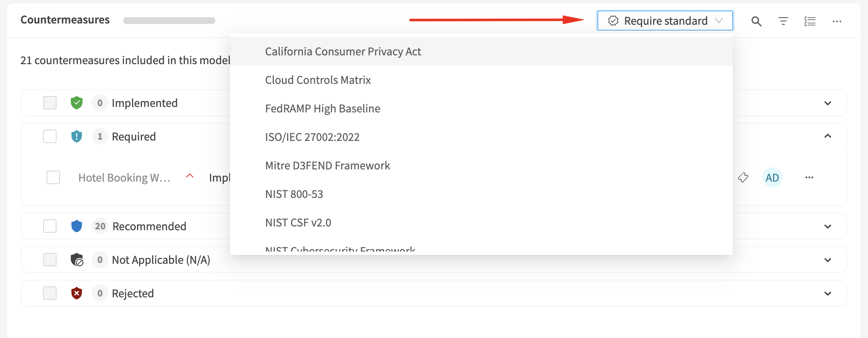Image resolution: width=868 pixels, height=338 pixels.
Task: Click the Not Applicable (N/A) label
Action: 161,260
